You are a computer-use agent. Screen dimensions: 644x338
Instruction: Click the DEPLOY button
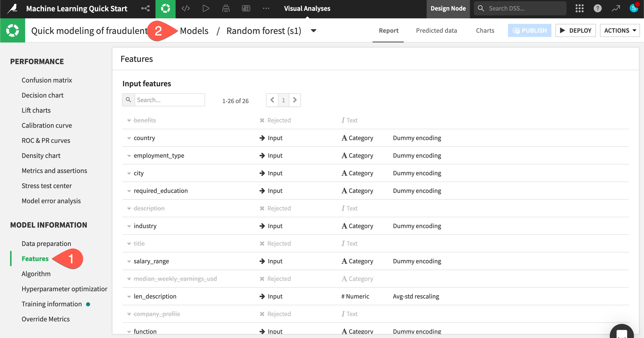pyautogui.click(x=576, y=30)
